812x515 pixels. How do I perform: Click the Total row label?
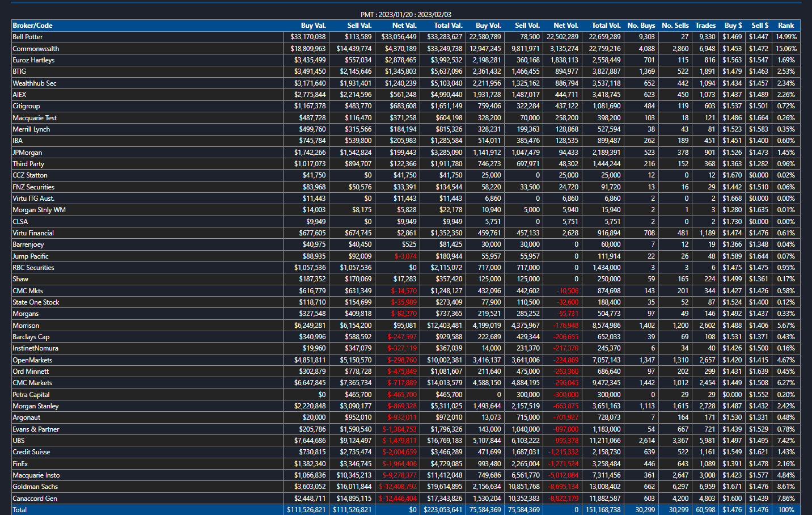pyautogui.click(x=20, y=510)
